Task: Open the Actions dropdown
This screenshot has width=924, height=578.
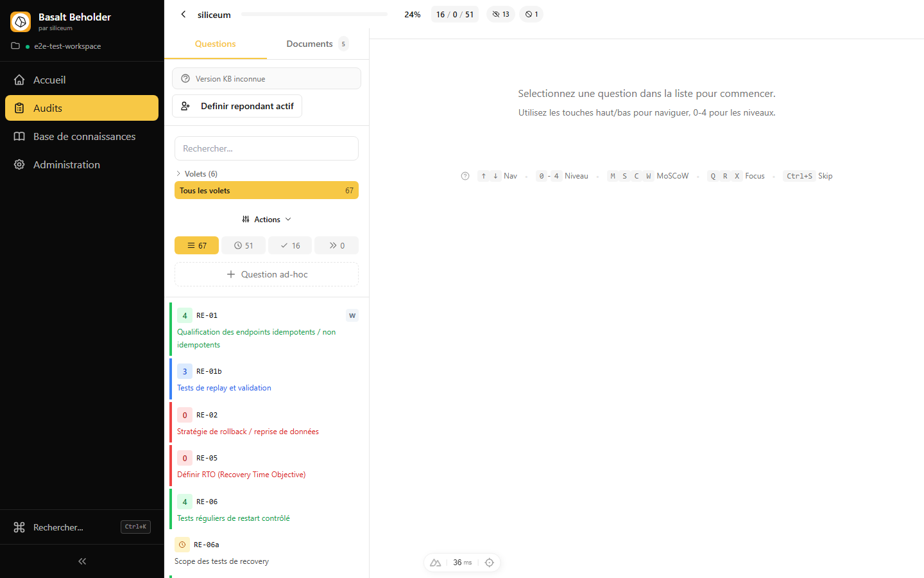Action: pos(266,219)
